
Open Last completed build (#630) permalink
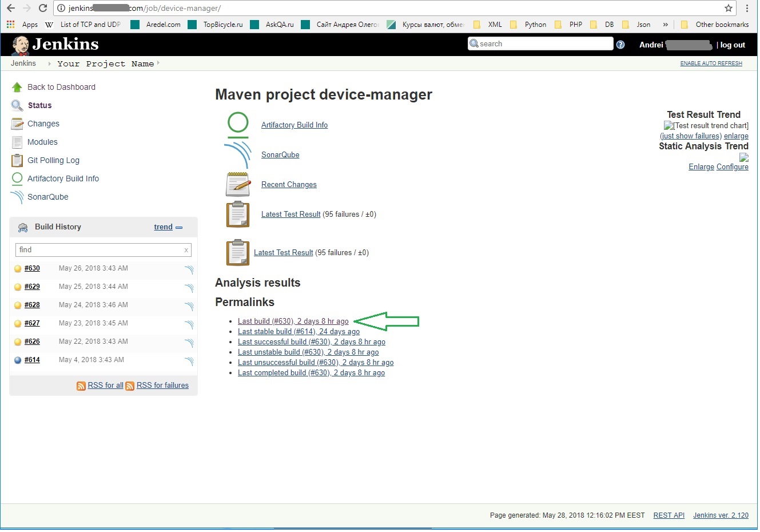[x=311, y=373]
